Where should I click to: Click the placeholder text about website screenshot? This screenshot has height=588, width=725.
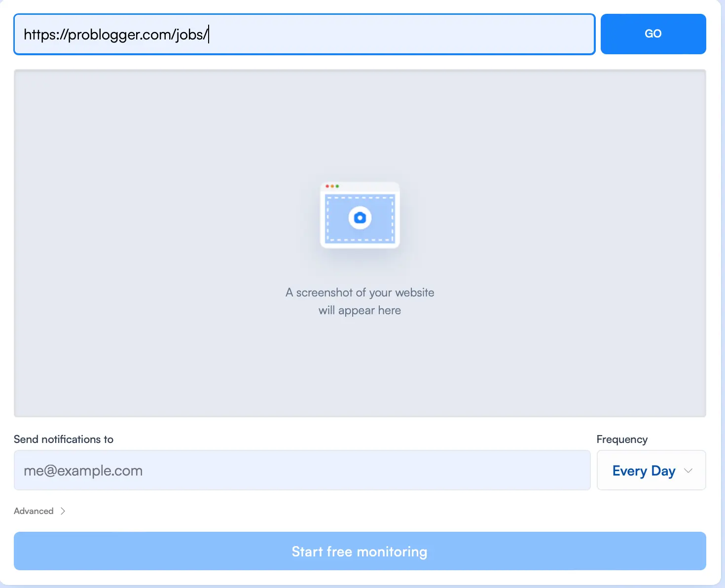click(359, 301)
